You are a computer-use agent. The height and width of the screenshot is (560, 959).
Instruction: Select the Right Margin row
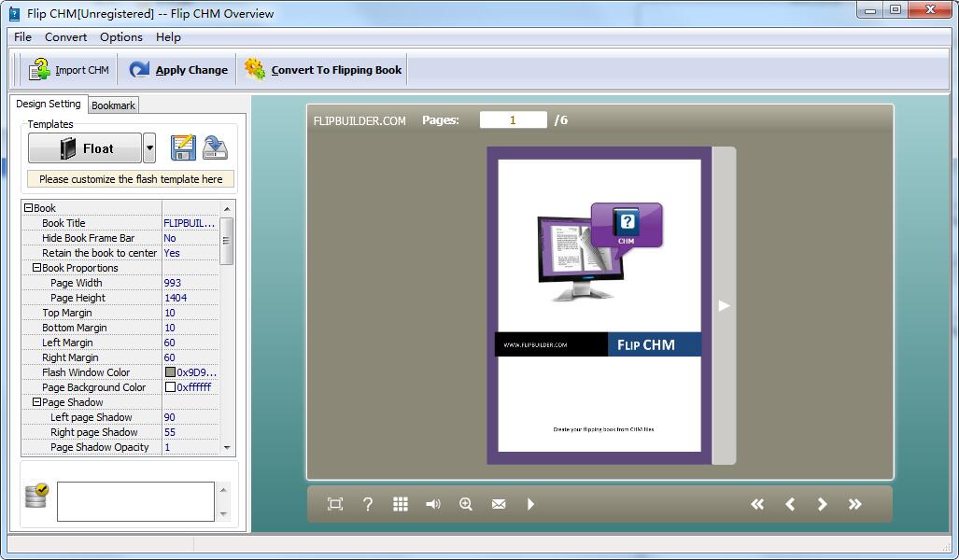[x=120, y=357]
